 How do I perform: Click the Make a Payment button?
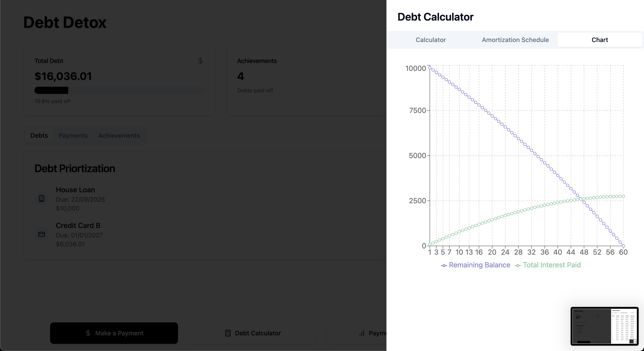[114, 333]
